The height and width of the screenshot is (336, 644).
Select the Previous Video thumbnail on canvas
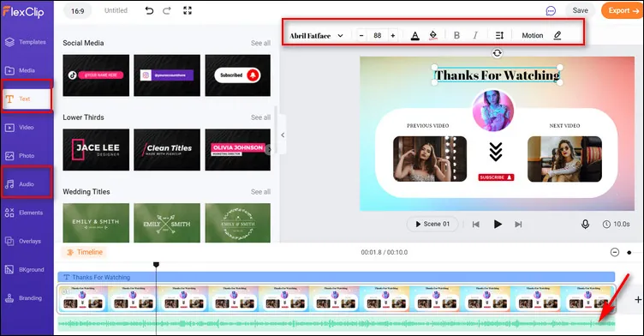click(x=430, y=159)
